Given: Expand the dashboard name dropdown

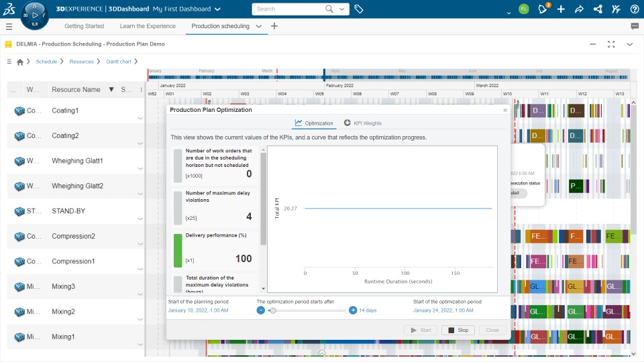Looking at the screenshot, I should [217, 9].
